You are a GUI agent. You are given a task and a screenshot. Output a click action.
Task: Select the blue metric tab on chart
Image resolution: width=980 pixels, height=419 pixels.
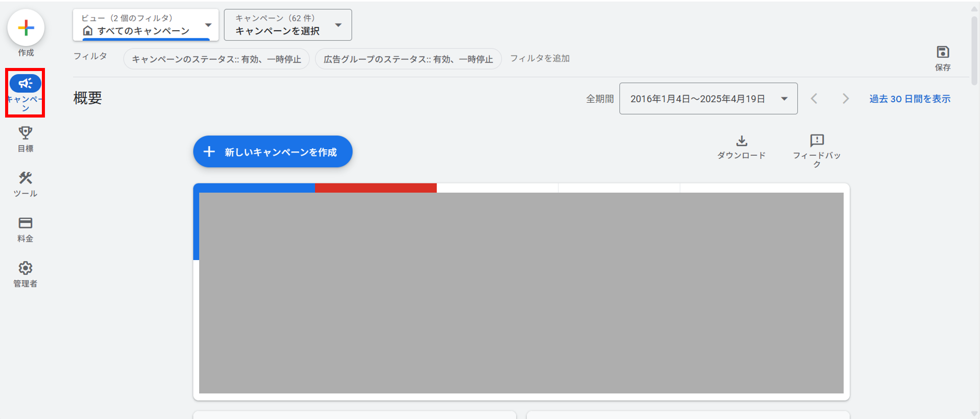254,188
